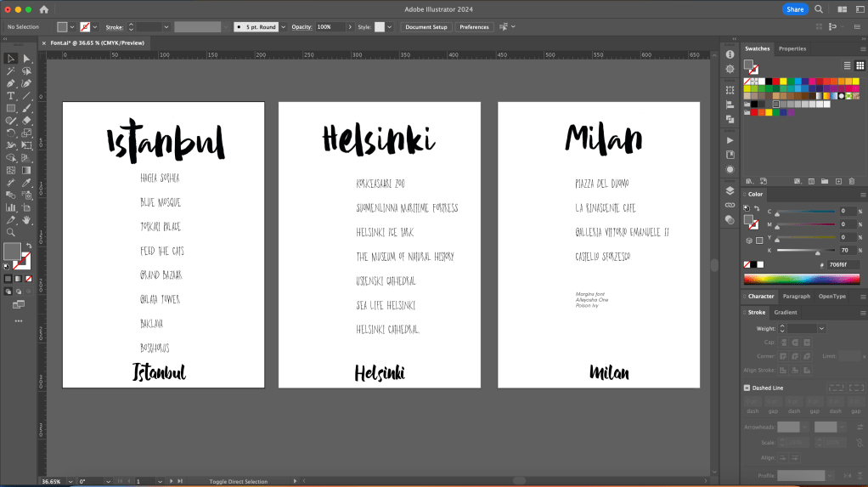Switch swatches to list view
Viewport: 868px width, 487px height.
848,65
